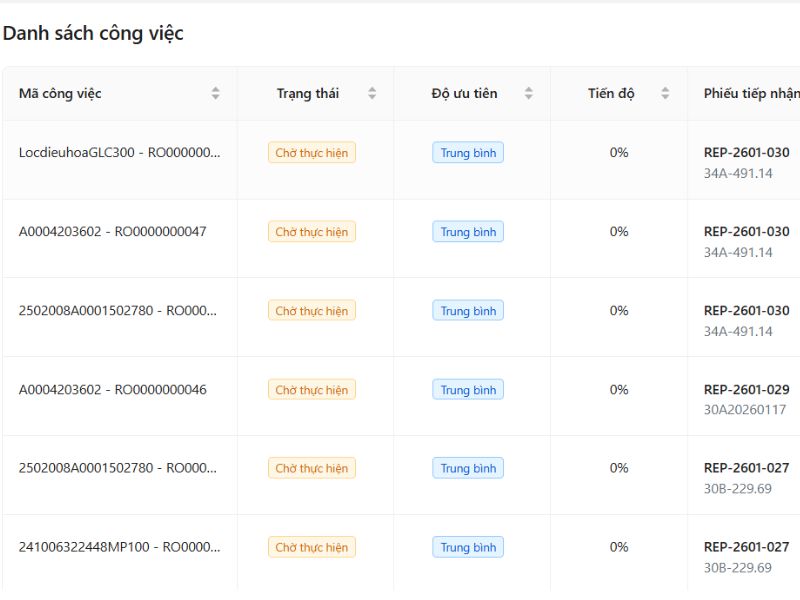This screenshot has height=600, width=800.
Task: Click the Danh sách công việc heading
Action: [93, 33]
